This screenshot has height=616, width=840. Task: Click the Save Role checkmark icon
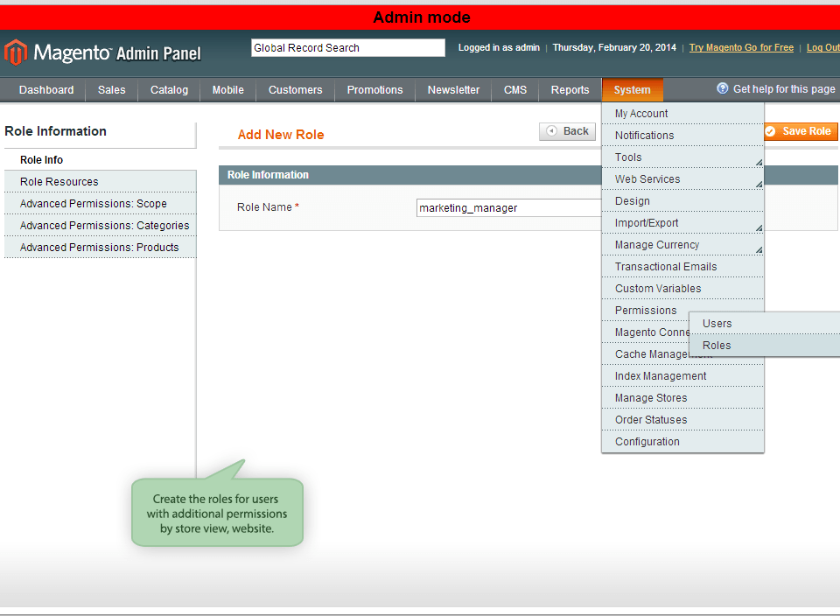point(770,131)
